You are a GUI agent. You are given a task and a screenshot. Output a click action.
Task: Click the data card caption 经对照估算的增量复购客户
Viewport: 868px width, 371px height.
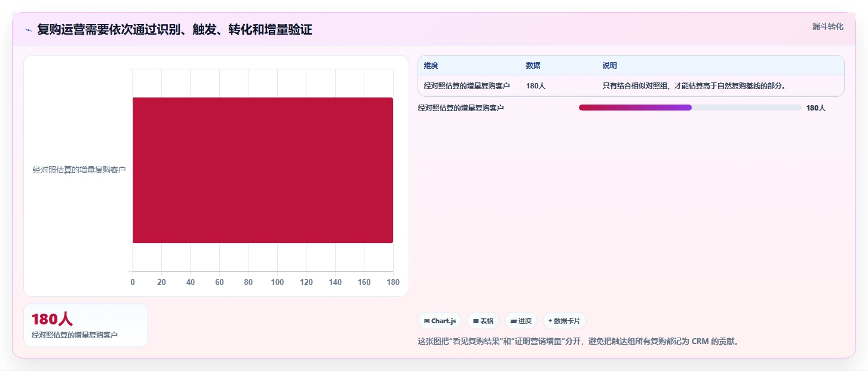pyautogui.click(x=75, y=335)
